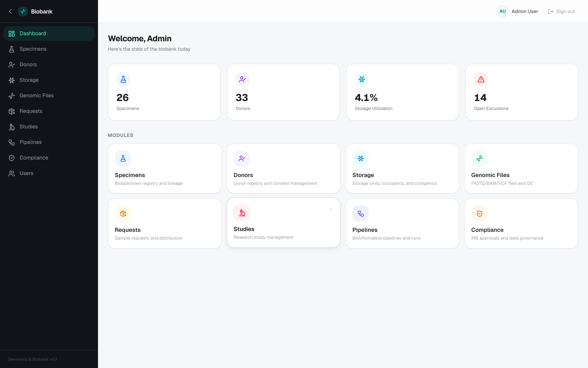Click the Genomic Files DNA icon in sidebar
The width and height of the screenshot is (588, 368).
coord(11,96)
